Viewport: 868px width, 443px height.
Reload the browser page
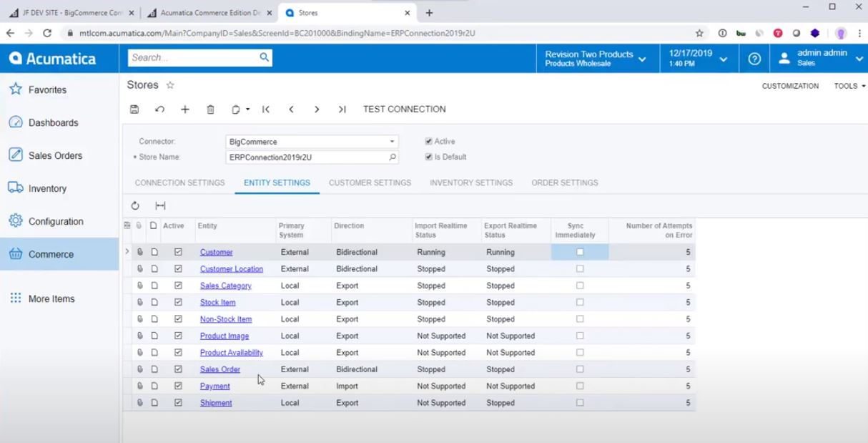(47, 33)
